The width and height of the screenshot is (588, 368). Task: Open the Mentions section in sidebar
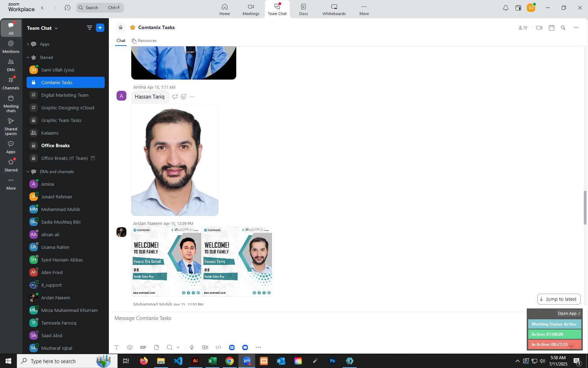tap(11, 47)
